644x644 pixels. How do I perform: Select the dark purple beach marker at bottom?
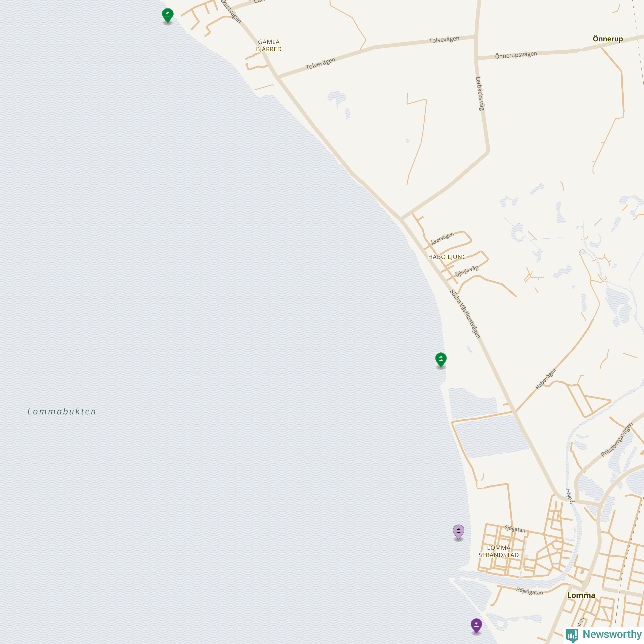point(476,626)
